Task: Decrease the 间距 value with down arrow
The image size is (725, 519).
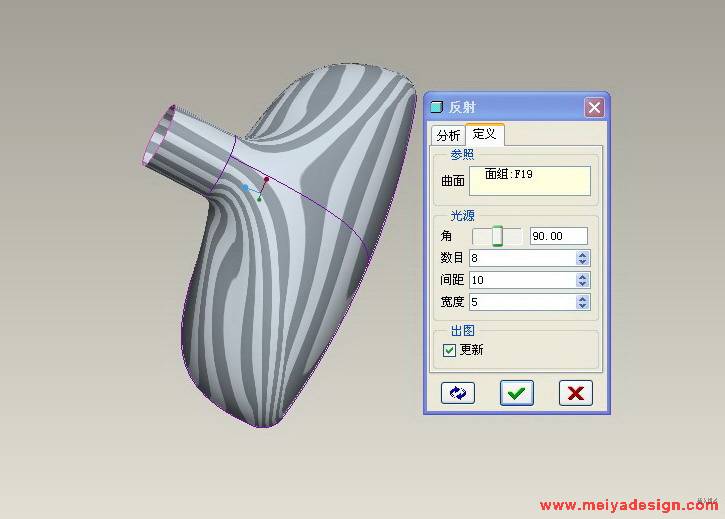Action: tap(583, 284)
